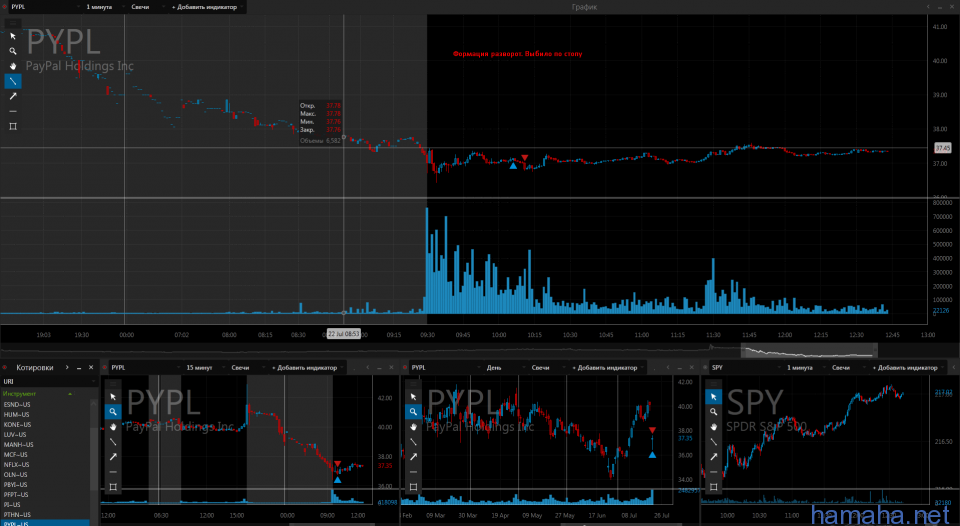Select pointer tool in SPY chart
The height and width of the screenshot is (526, 960).
713,397
